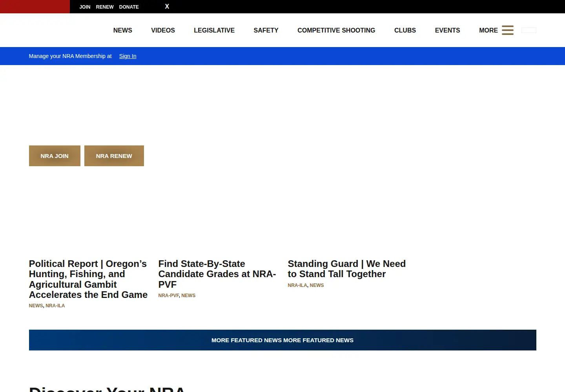Go to the VIDEOS section
Viewport: 565px width, 392px height.
point(163,30)
